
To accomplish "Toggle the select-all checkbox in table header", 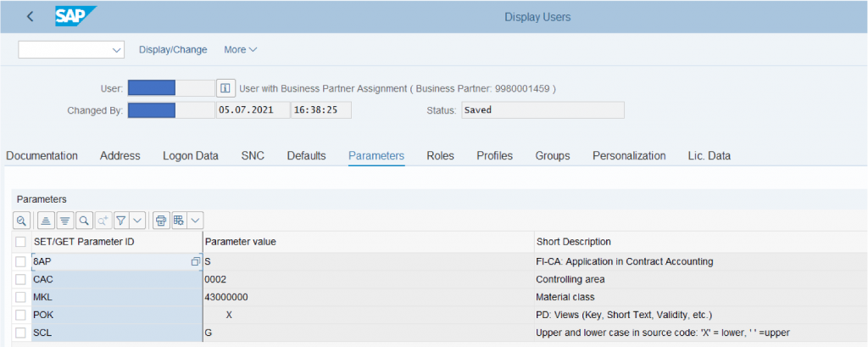I will pos(20,242).
